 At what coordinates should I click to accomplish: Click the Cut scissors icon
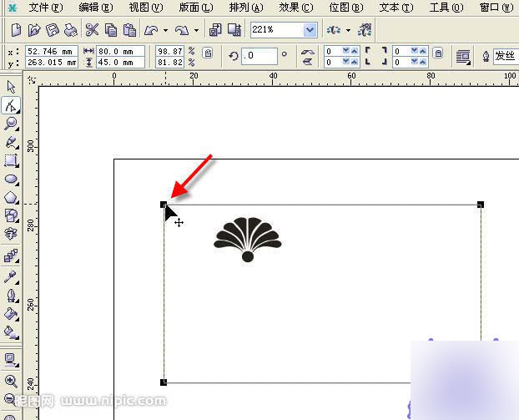[92, 30]
